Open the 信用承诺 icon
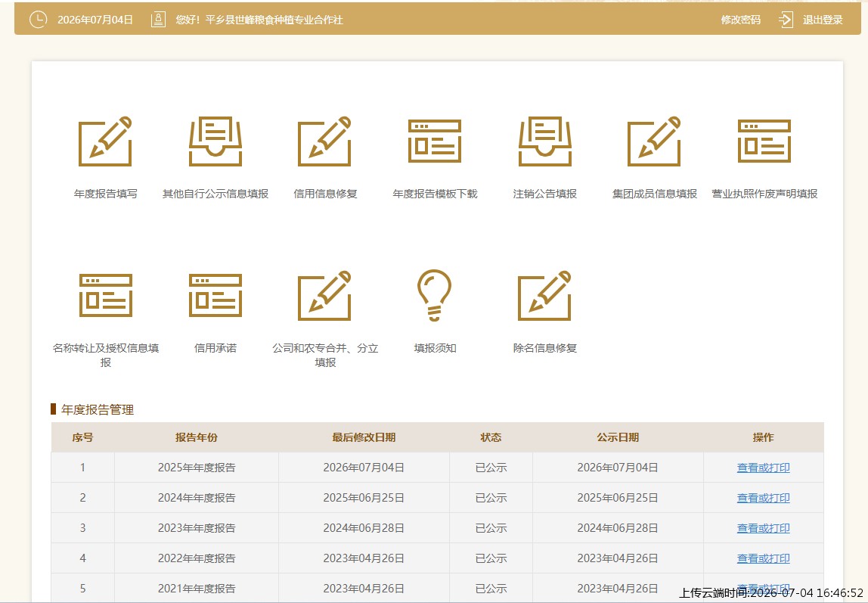This screenshot has width=868, height=603. click(215, 295)
